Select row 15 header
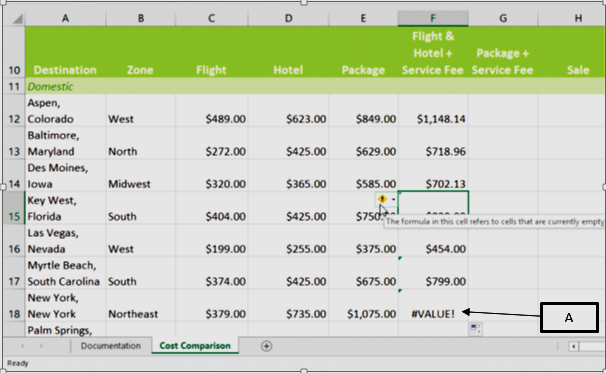606x373 pixels. pos(14,208)
